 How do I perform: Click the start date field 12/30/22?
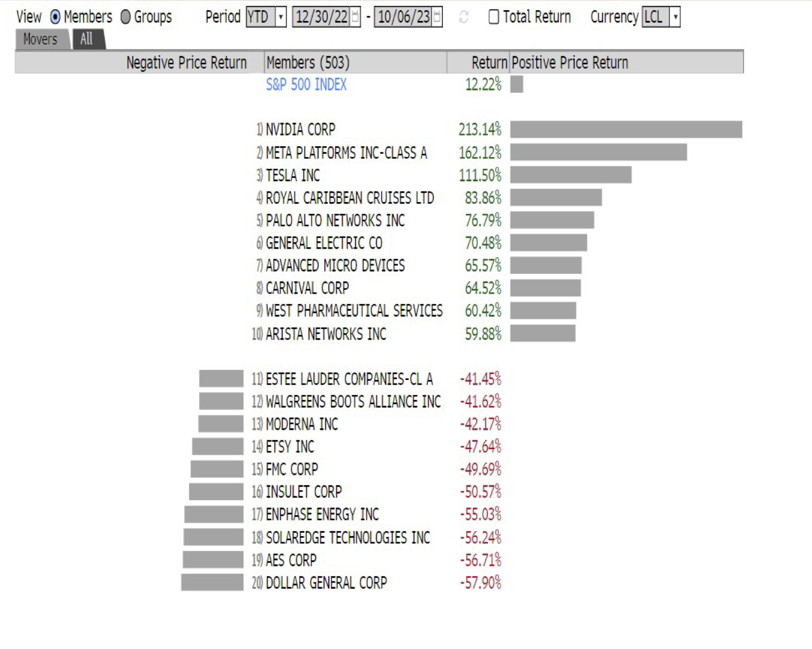point(321,17)
